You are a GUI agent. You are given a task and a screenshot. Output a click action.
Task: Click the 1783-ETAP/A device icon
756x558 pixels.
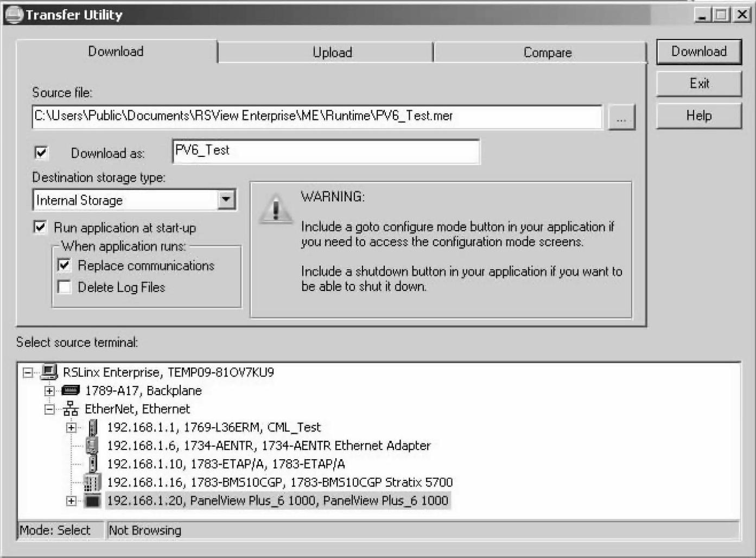[x=93, y=464]
